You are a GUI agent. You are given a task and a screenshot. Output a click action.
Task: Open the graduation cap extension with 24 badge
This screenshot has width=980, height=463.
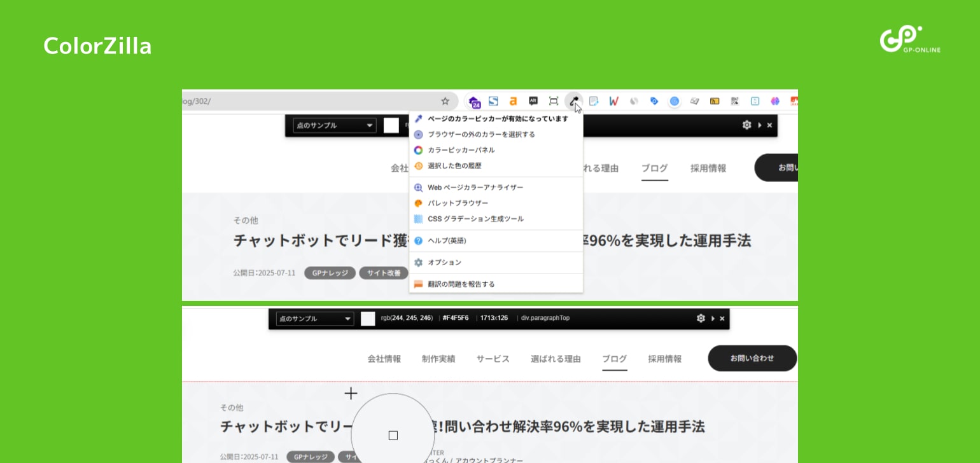coord(474,102)
